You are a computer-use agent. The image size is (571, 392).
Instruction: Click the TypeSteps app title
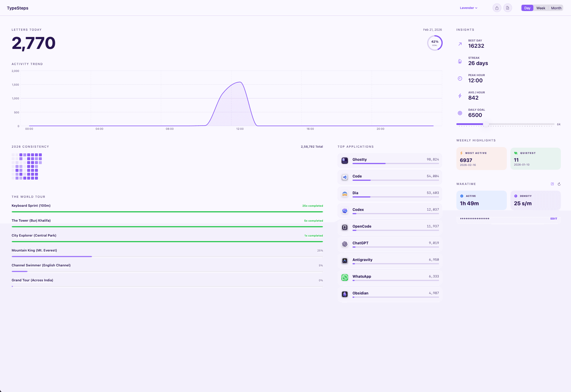pyautogui.click(x=18, y=8)
